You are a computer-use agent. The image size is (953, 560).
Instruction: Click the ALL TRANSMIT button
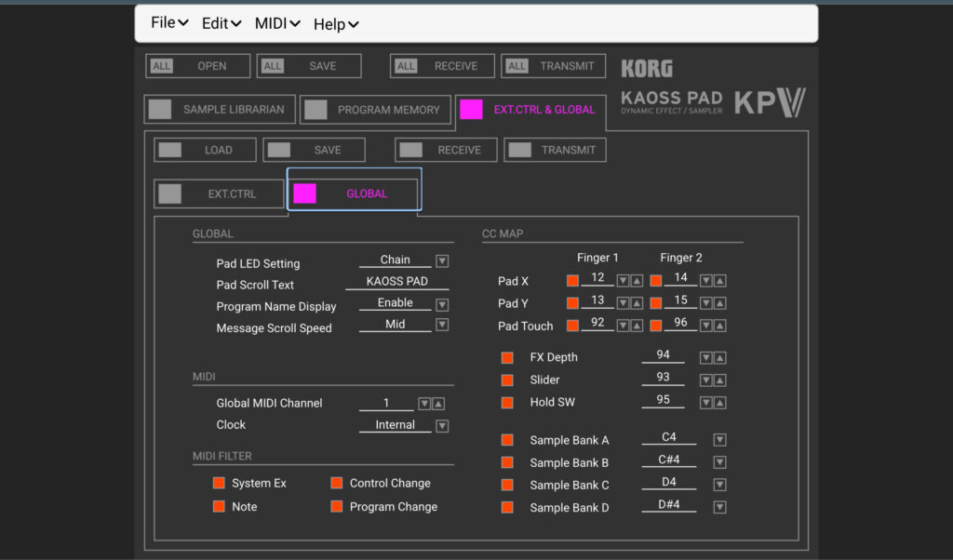553,66
